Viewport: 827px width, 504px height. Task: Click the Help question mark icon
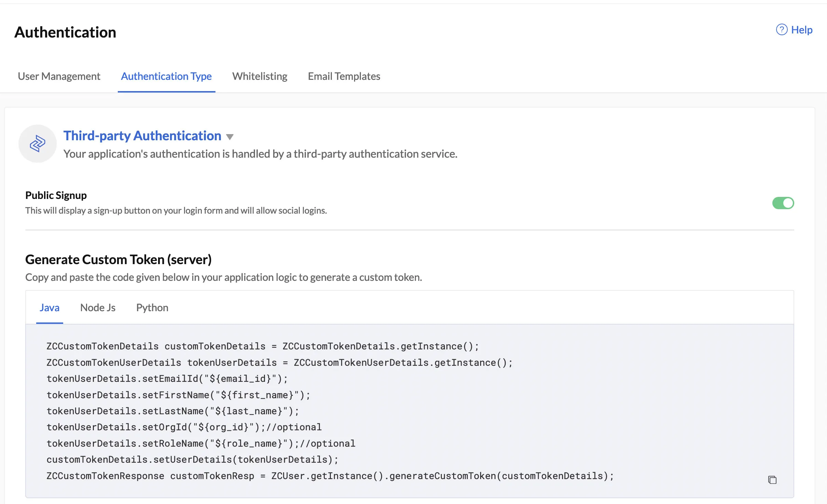click(x=782, y=30)
